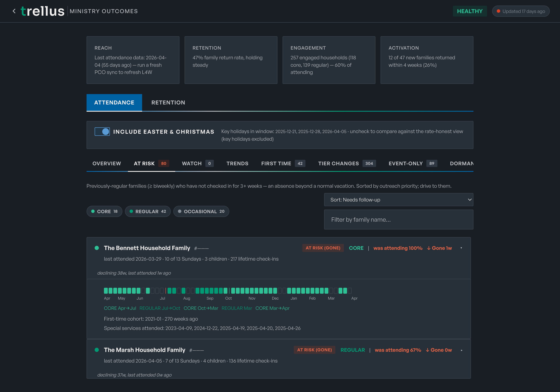Open the ACTIVATION summary card
Image resolution: width=560 pixels, height=392 pixels.
(x=427, y=60)
